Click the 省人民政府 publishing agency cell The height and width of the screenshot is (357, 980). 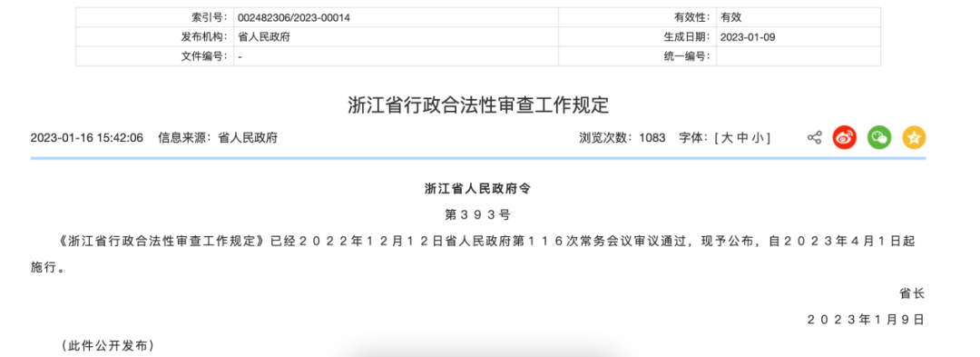[x=396, y=37]
